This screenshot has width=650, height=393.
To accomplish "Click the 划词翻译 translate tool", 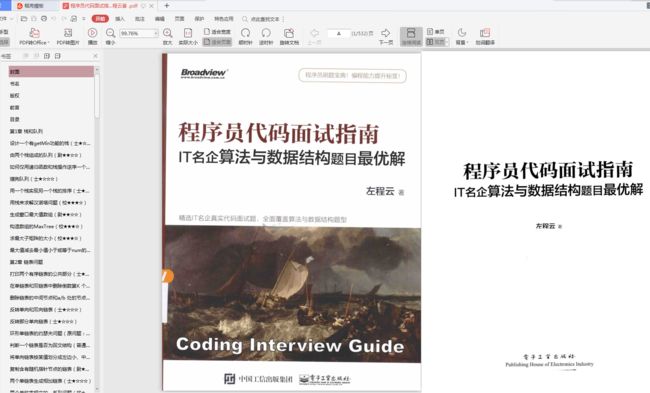I will coord(485,36).
